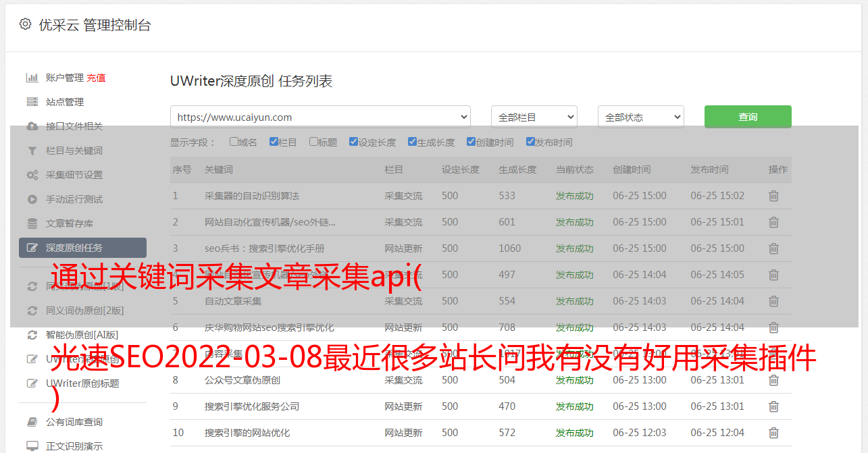Click the 当前状态 column header
Viewport: 868px width, 453px height.
click(x=575, y=169)
